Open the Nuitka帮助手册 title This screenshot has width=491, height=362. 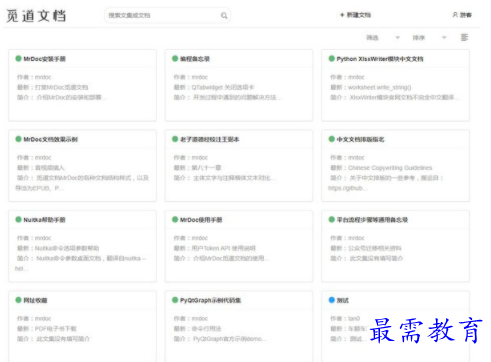(44, 220)
